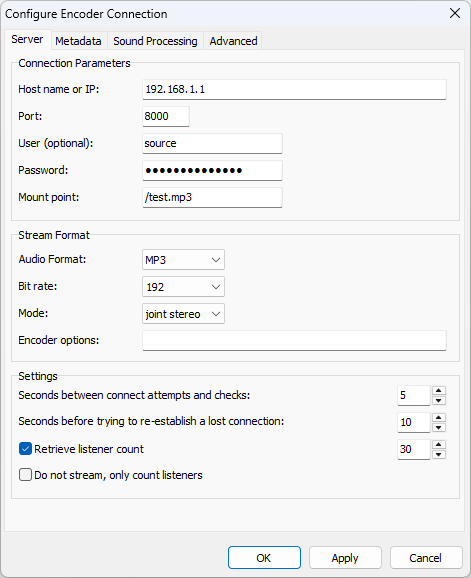471x578 pixels.
Task: Focus the Host name or IP field
Action: (294, 89)
